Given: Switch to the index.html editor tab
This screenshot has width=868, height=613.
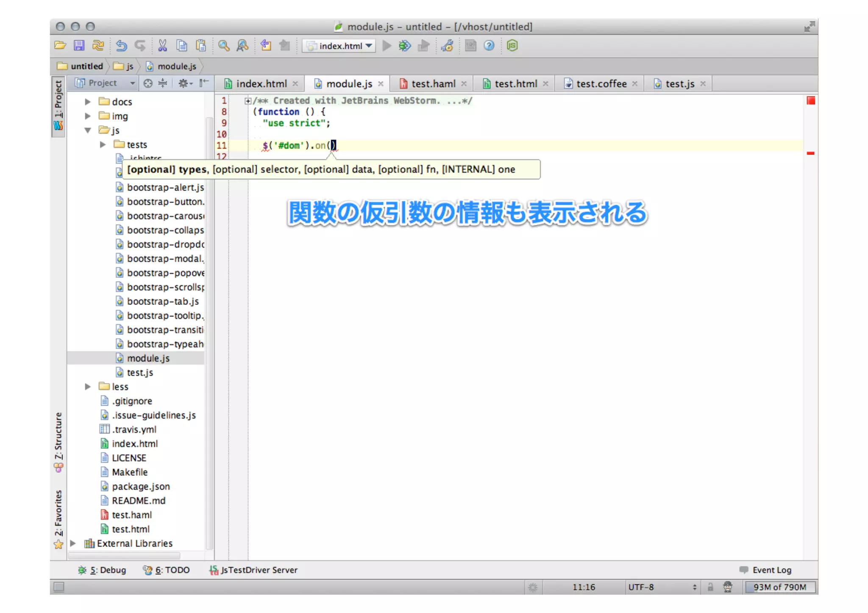Looking at the screenshot, I should tap(261, 84).
